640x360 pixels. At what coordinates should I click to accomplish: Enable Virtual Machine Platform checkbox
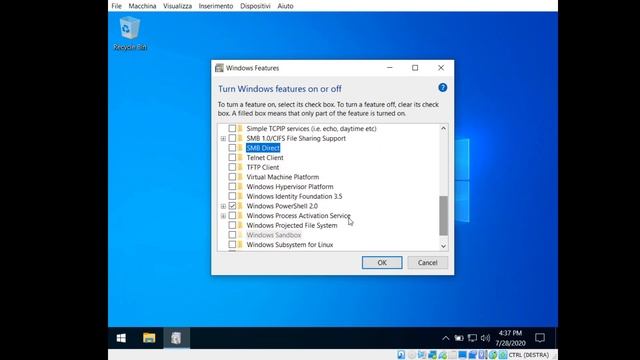[x=232, y=177]
